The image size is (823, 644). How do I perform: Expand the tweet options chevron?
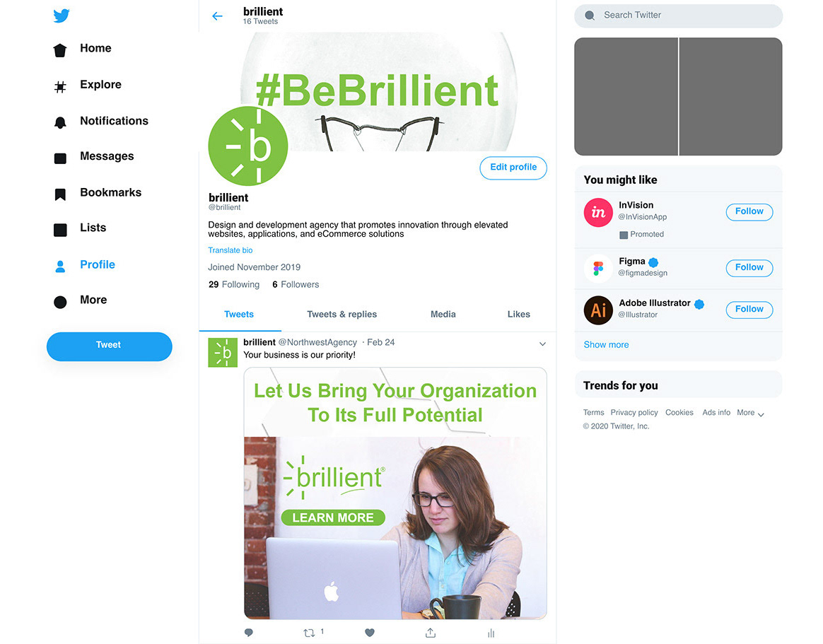[543, 344]
